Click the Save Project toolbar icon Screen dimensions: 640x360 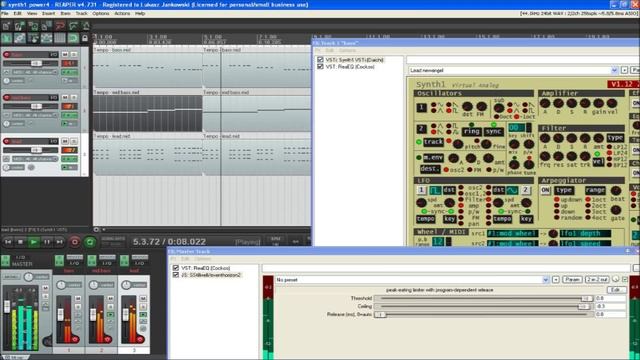click(x=33, y=26)
